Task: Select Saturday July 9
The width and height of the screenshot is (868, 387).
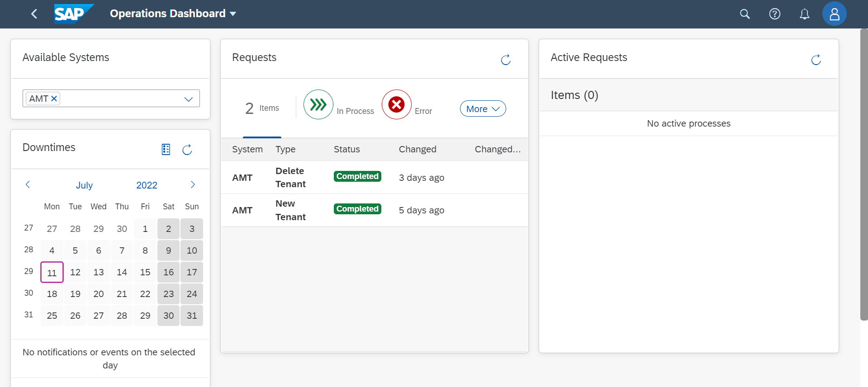Action: pyautogui.click(x=168, y=250)
